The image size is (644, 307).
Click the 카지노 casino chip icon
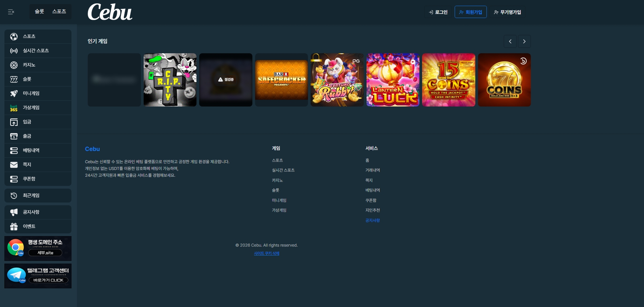(14, 65)
